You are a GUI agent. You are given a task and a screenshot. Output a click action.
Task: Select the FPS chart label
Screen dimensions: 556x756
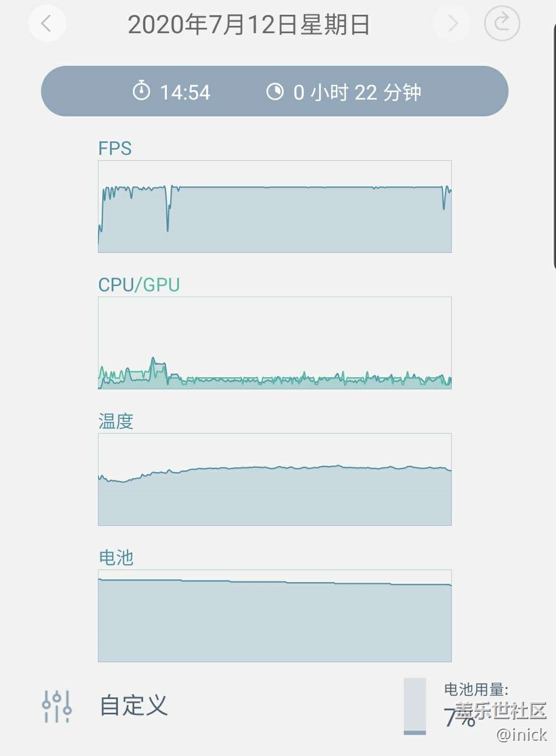coord(115,149)
